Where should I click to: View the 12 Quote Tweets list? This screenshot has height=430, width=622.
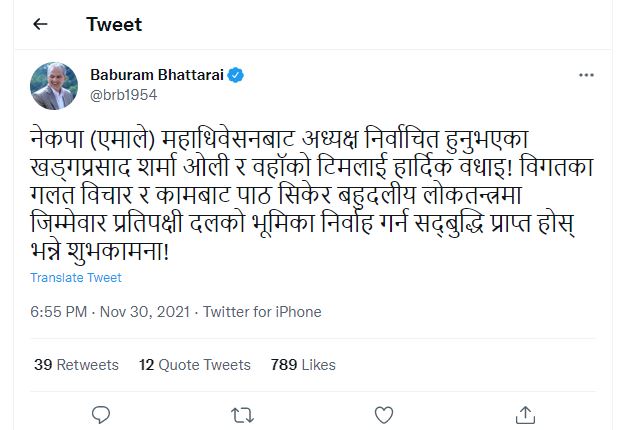coord(195,365)
